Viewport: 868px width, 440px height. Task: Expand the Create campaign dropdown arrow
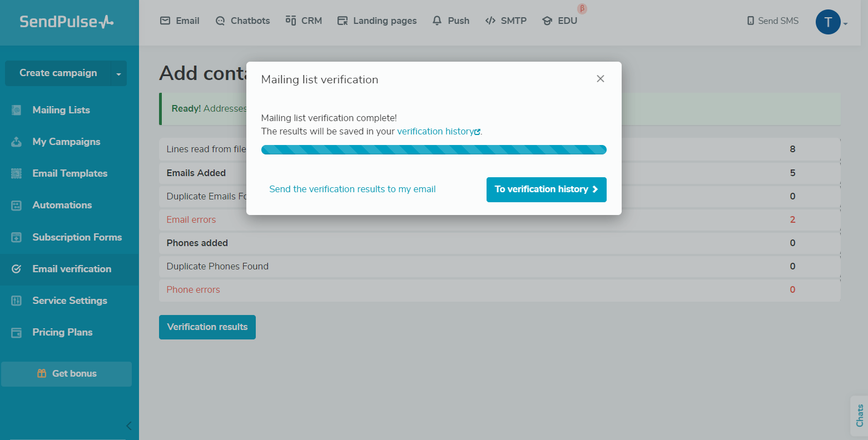[x=118, y=73]
